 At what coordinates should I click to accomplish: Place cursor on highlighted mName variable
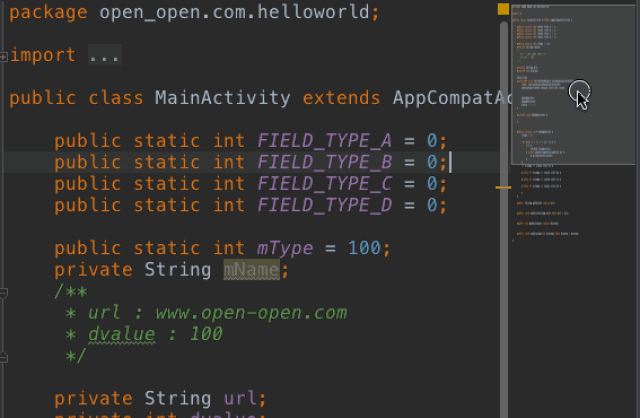251,270
